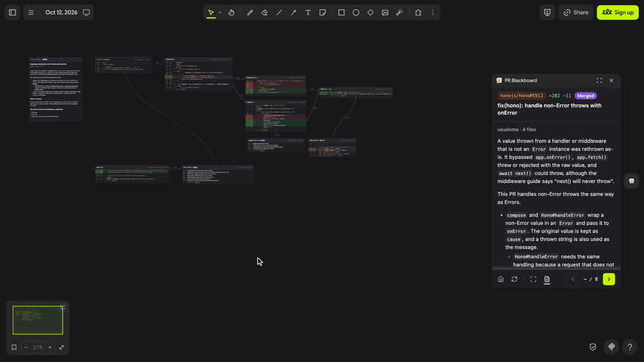Select the Diamond shape tool
The height and width of the screenshot is (362, 644).
(370, 12)
